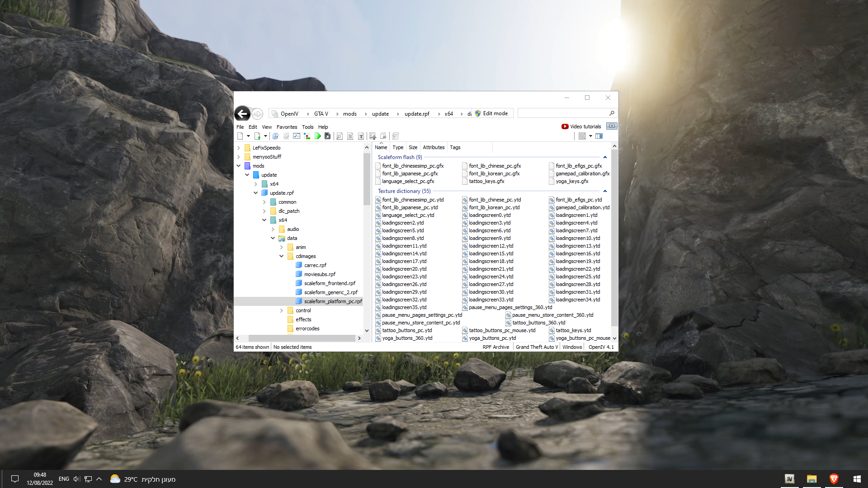Toggle the preview pane icon
The image size is (868, 488).
[599, 136]
